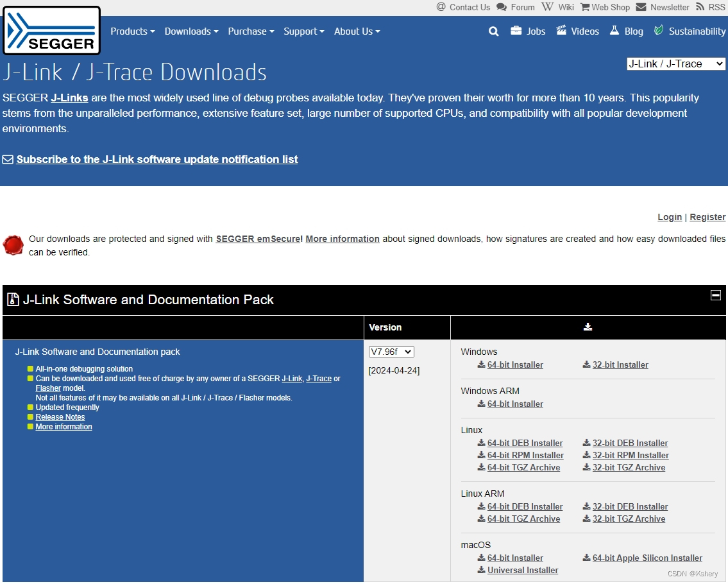Click download icon for Linux 64-bit DEB Installer
728x584 pixels.
coord(482,443)
